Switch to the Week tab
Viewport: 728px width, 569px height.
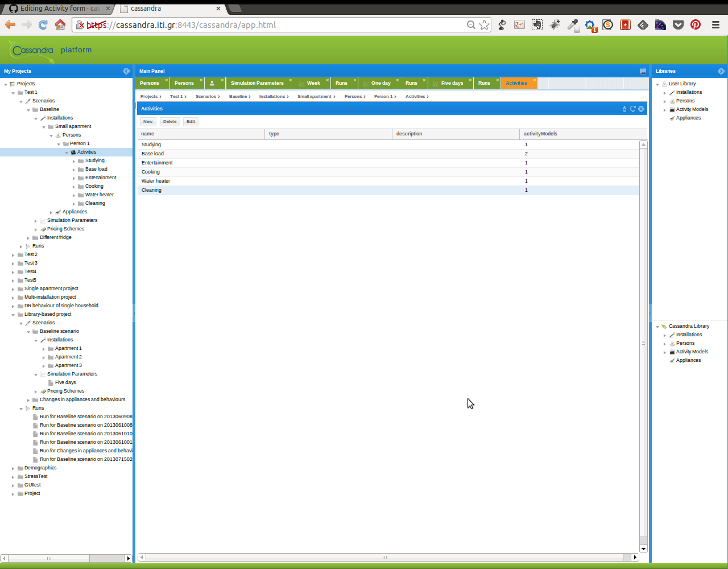point(313,83)
